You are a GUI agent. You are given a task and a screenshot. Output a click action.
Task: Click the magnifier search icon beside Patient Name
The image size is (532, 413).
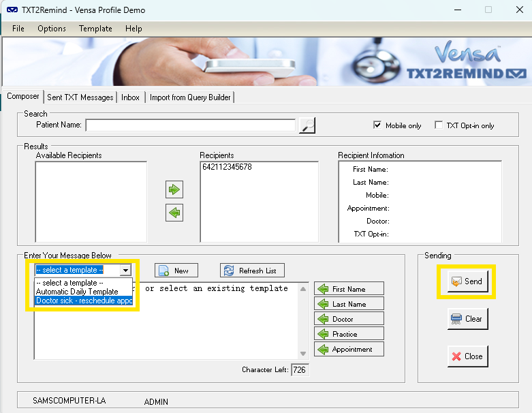307,125
